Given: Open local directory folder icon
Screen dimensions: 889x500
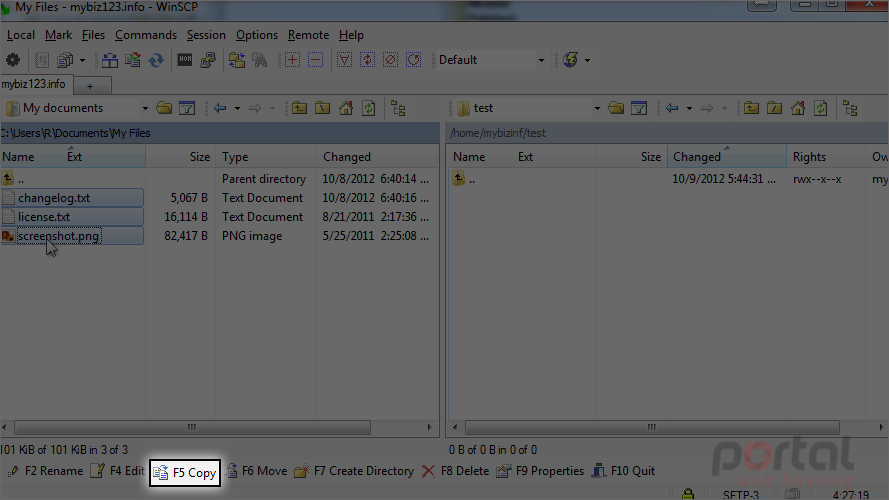Looking at the screenshot, I should (x=164, y=108).
